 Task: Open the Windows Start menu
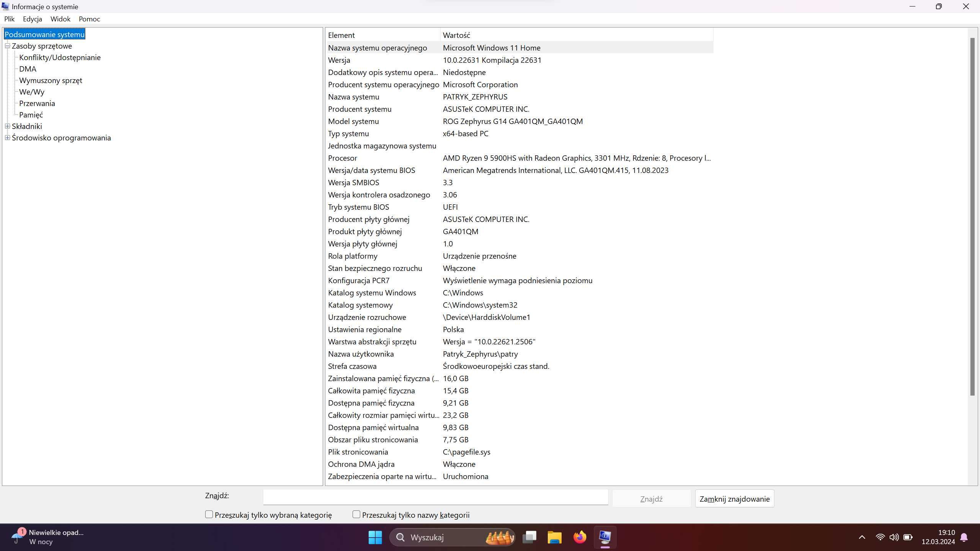[x=375, y=537]
